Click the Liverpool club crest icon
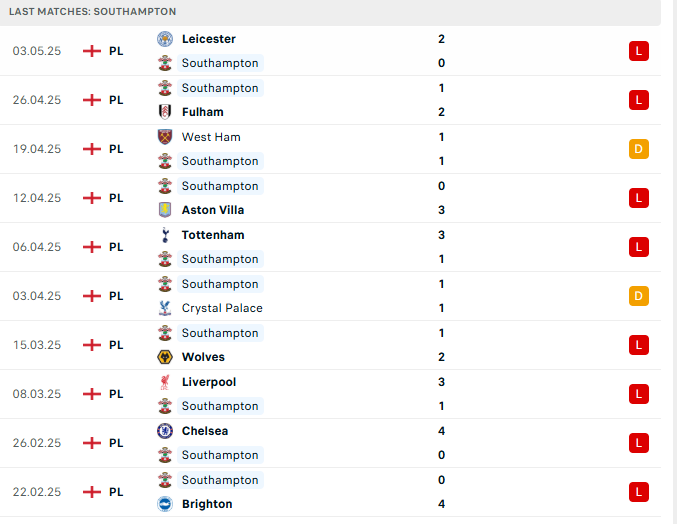This screenshot has width=677, height=524. point(165,382)
